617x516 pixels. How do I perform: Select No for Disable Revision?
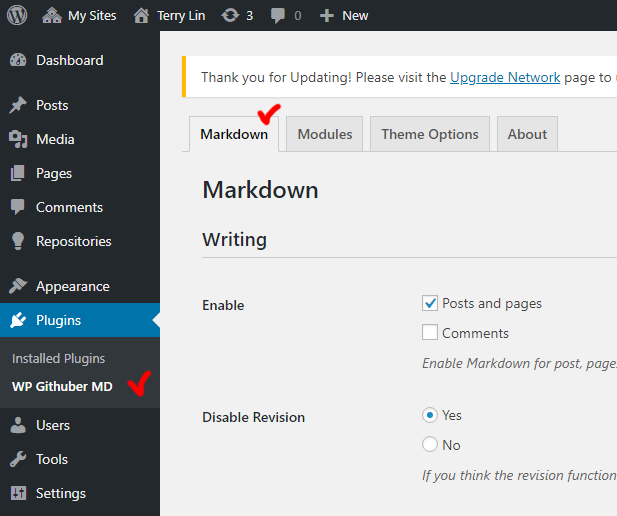(430, 444)
